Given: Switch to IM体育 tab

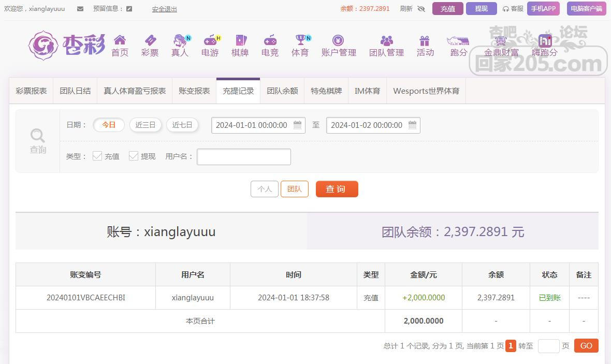Looking at the screenshot, I should click(x=368, y=91).
